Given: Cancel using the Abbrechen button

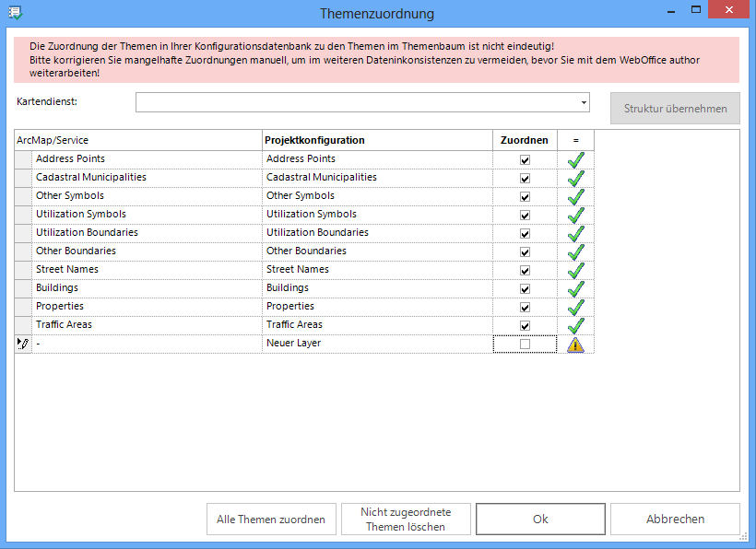Looking at the screenshot, I should click(x=675, y=520).
